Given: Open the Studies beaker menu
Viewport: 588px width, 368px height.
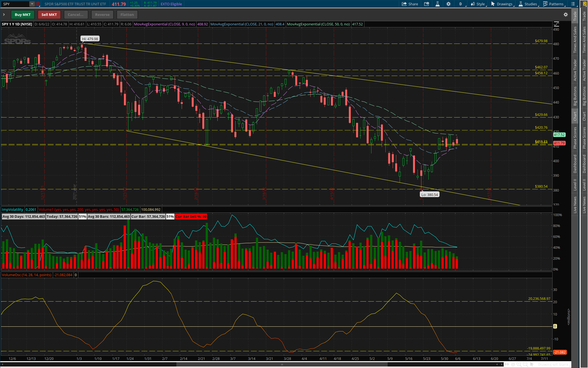Looking at the screenshot, I should [529, 4].
